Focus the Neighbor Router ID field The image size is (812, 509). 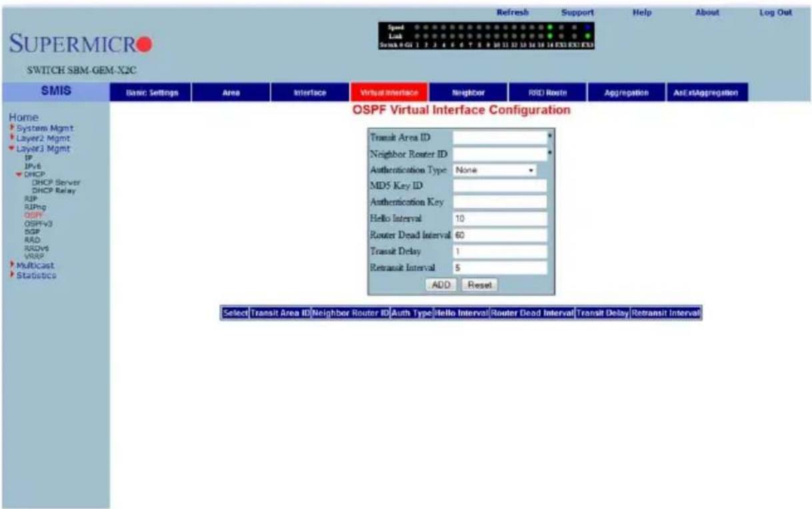[x=499, y=154]
